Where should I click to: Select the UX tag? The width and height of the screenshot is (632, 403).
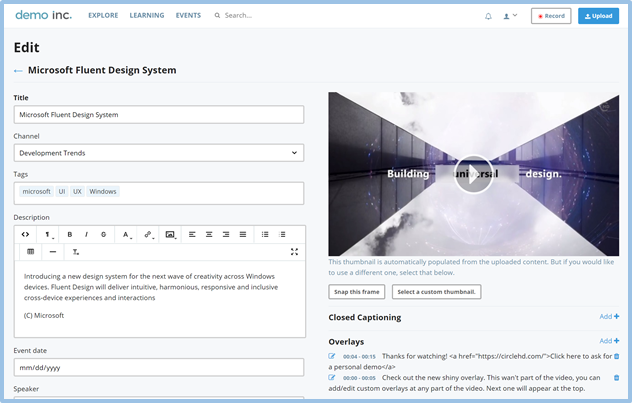click(x=77, y=191)
